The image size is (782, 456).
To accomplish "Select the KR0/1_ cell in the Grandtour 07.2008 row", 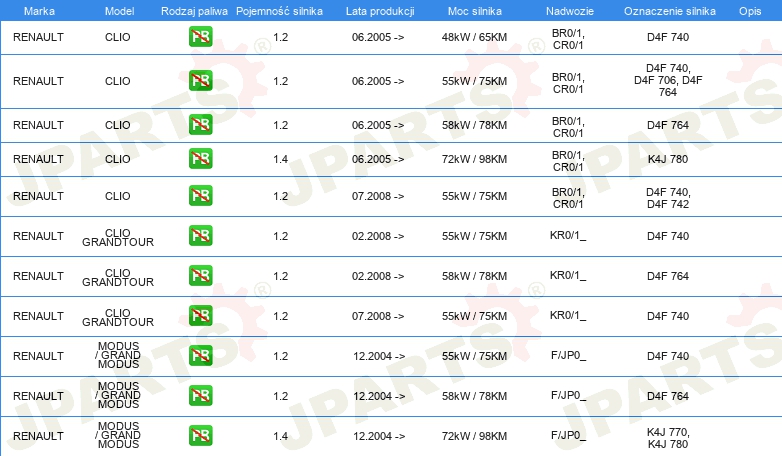I will point(568,315).
